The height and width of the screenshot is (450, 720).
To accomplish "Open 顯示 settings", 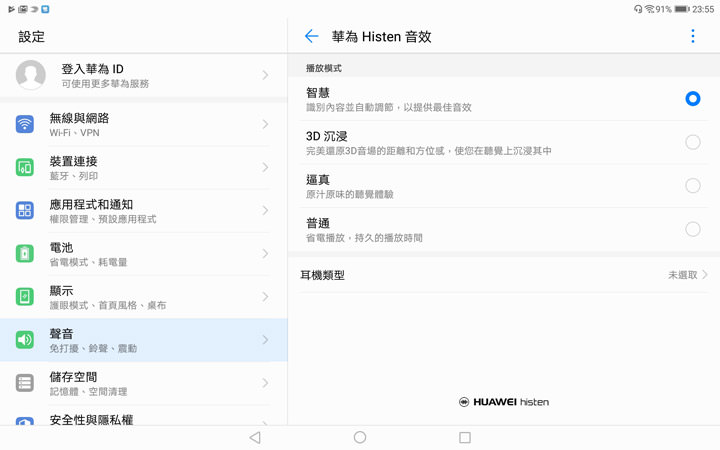I will pos(144,297).
